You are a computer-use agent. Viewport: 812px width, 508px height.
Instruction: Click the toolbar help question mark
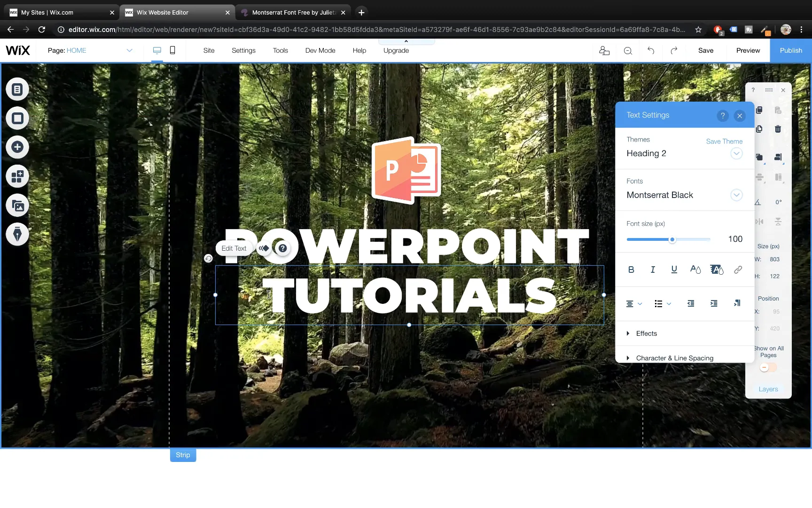pos(753,90)
